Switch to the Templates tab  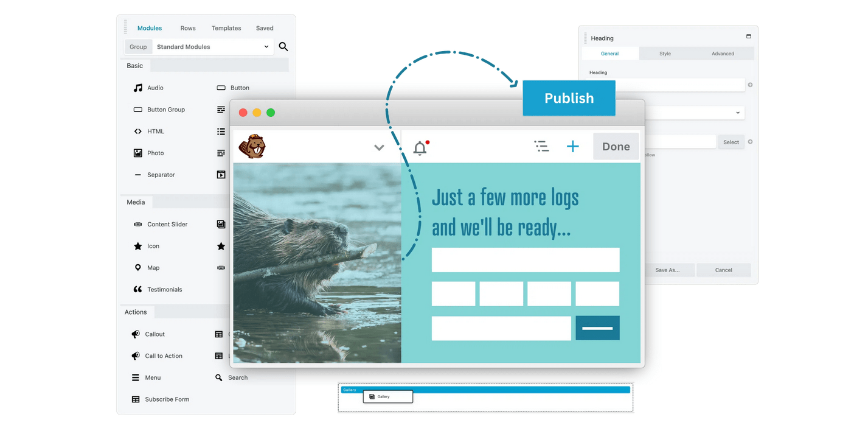coord(226,28)
